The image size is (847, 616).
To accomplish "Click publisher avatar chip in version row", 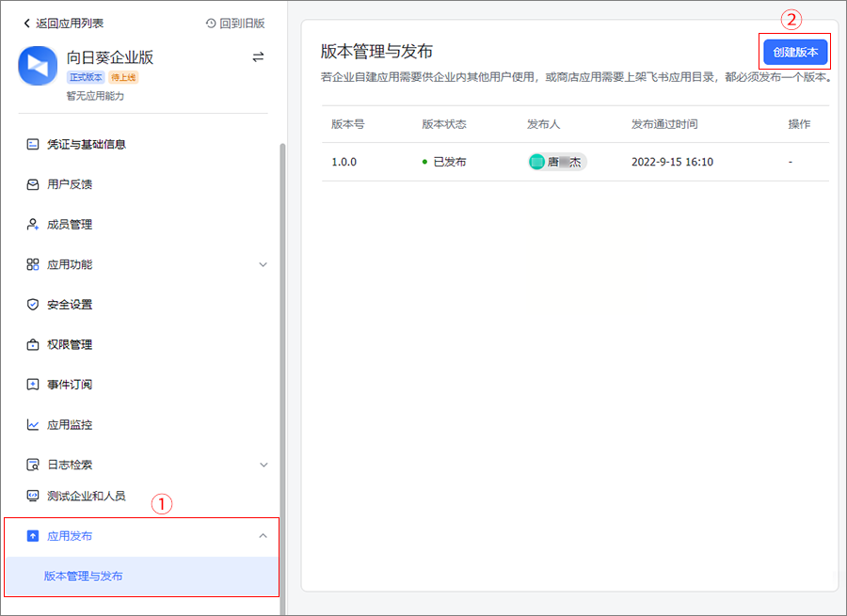I will (x=557, y=162).
